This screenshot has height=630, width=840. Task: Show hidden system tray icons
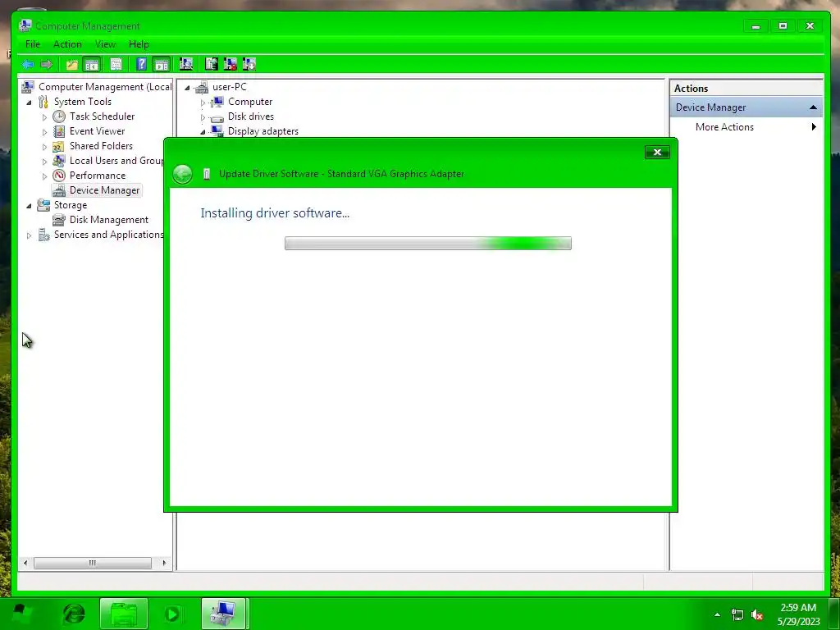click(x=717, y=614)
